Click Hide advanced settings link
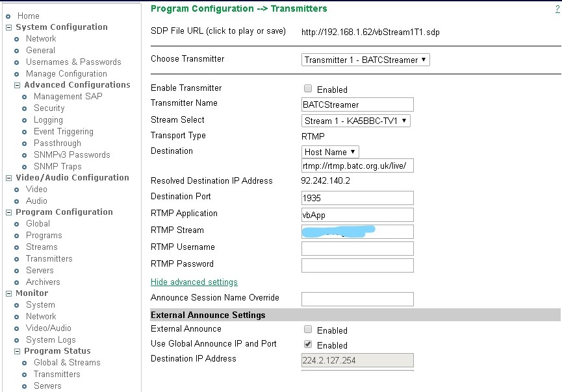This screenshot has width=562, height=392. 194,282
